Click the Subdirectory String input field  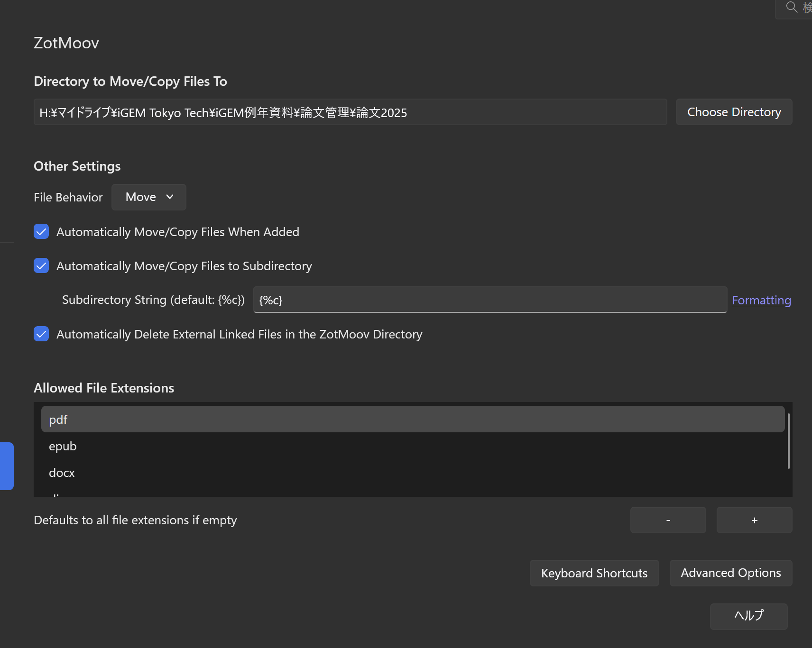pos(489,300)
